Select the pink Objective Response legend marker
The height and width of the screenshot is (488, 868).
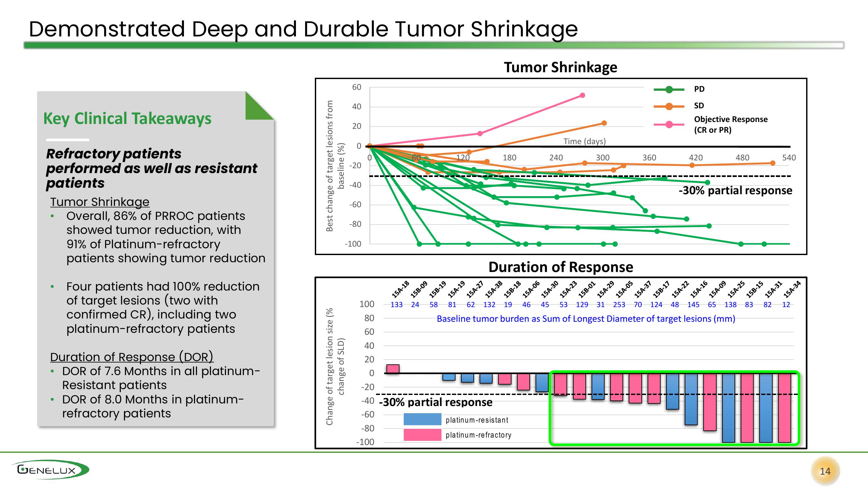[x=669, y=124]
